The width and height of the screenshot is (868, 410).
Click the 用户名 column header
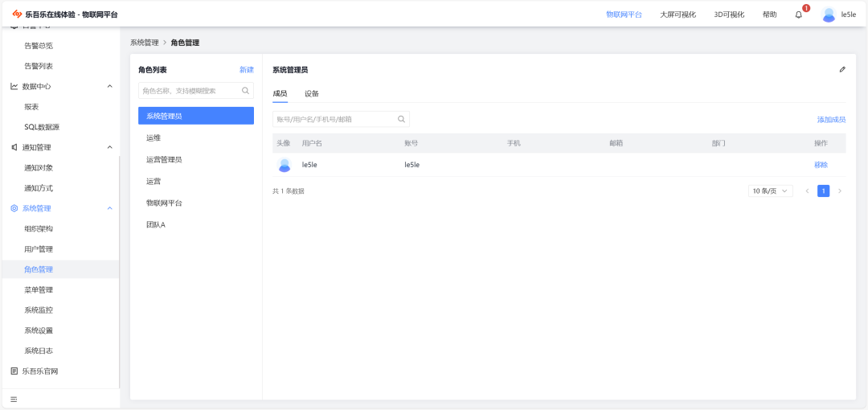tap(312, 143)
